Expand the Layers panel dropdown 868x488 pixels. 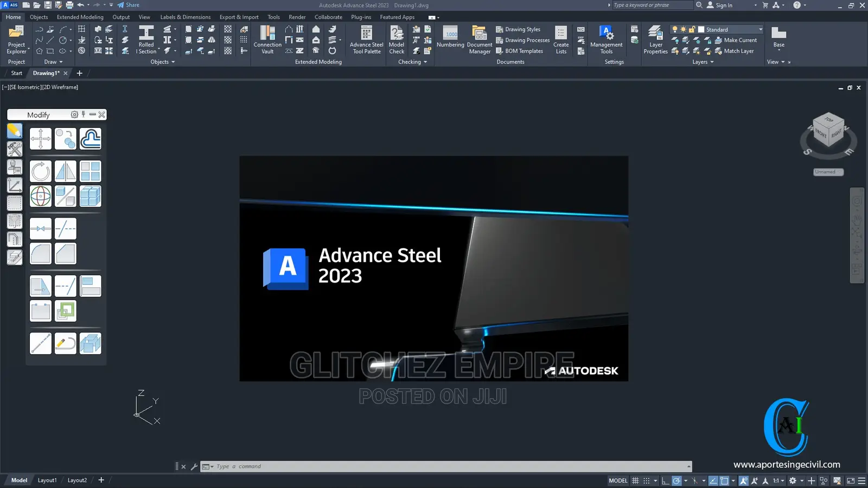pos(703,62)
